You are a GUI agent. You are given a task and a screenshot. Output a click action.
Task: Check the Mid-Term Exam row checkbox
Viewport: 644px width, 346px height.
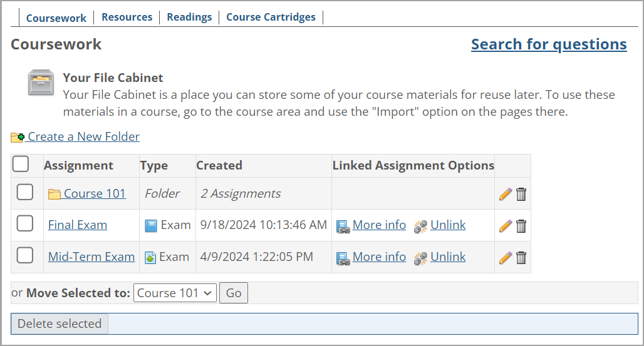25,255
